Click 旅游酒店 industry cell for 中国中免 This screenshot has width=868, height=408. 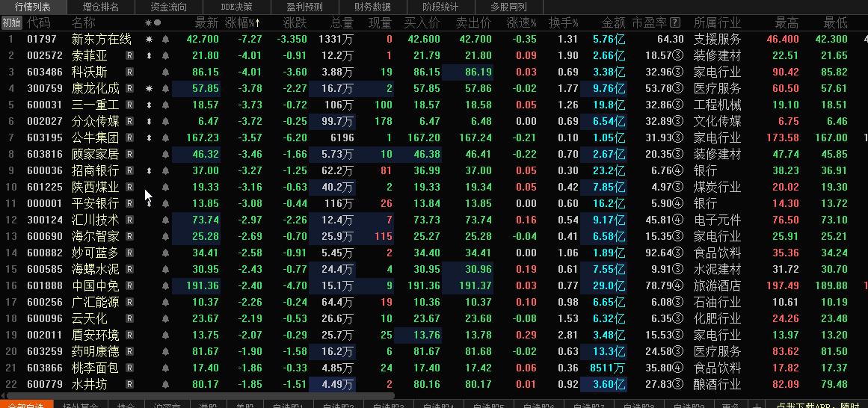point(717,285)
